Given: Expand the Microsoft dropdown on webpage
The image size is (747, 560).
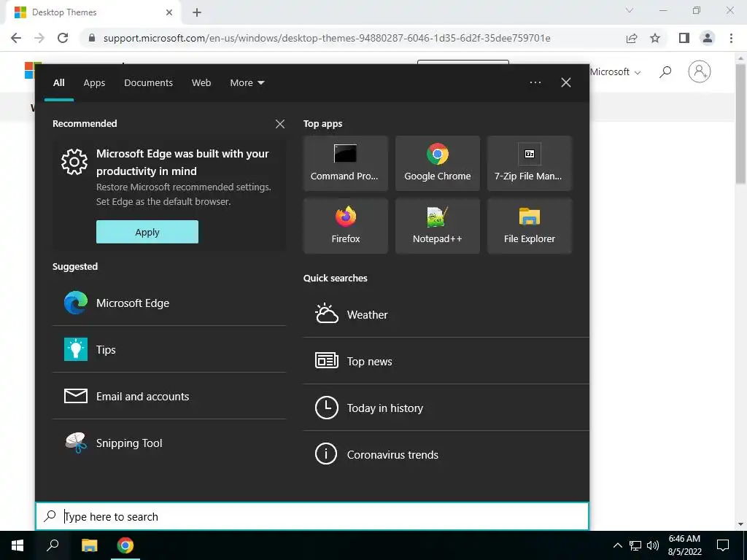Looking at the screenshot, I should tap(615, 72).
